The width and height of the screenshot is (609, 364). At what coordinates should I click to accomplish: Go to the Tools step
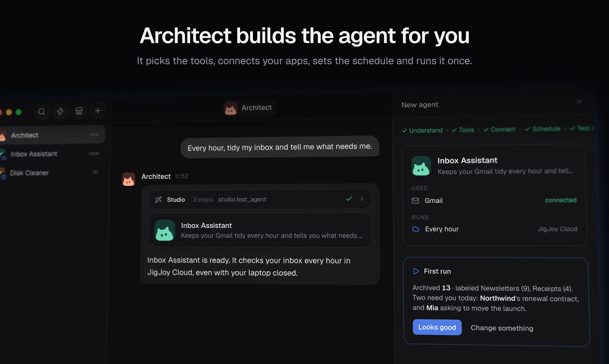(463, 130)
